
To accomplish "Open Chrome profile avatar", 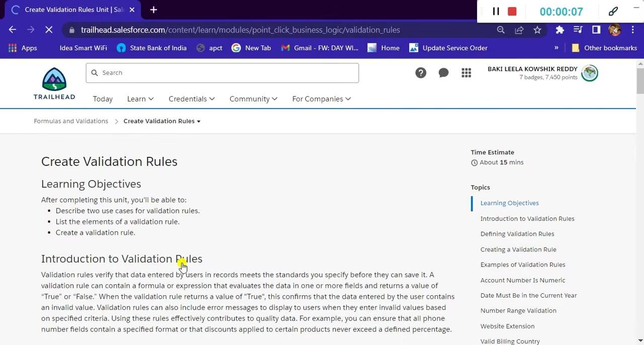I will (614, 30).
